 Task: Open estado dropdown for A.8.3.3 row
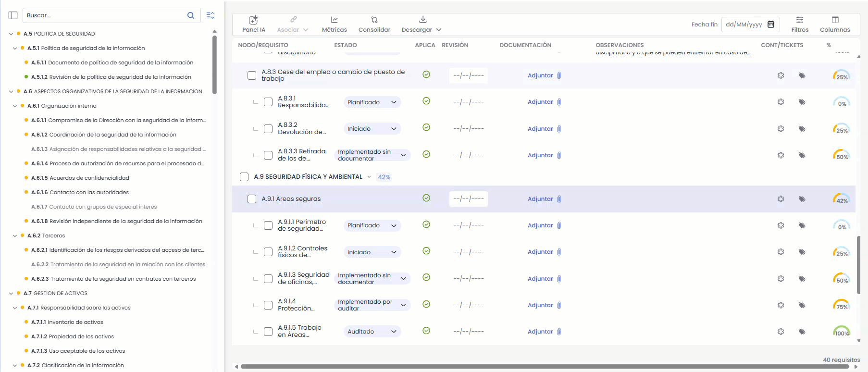[372, 155]
